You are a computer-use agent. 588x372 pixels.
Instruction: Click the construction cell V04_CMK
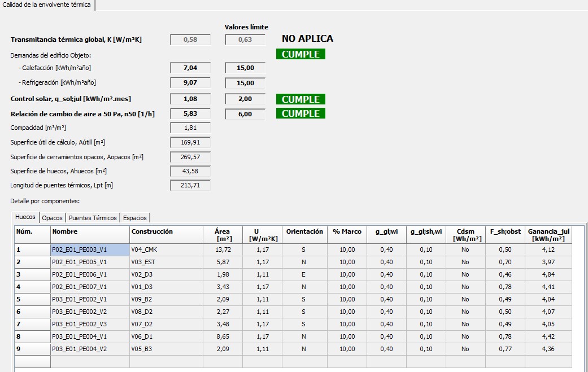(166, 250)
